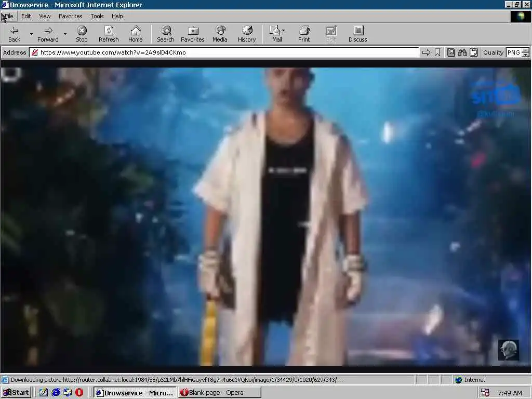Show the History pane
Viewport: 532px width, 399px height.
pos(247,34)
